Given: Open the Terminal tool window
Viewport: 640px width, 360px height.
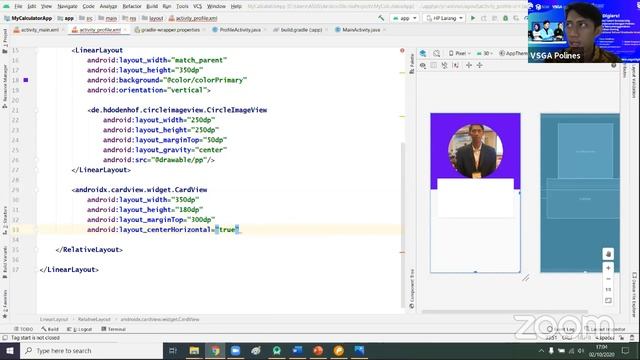Looking at the screenshot, I should click(x=113, y=329).
